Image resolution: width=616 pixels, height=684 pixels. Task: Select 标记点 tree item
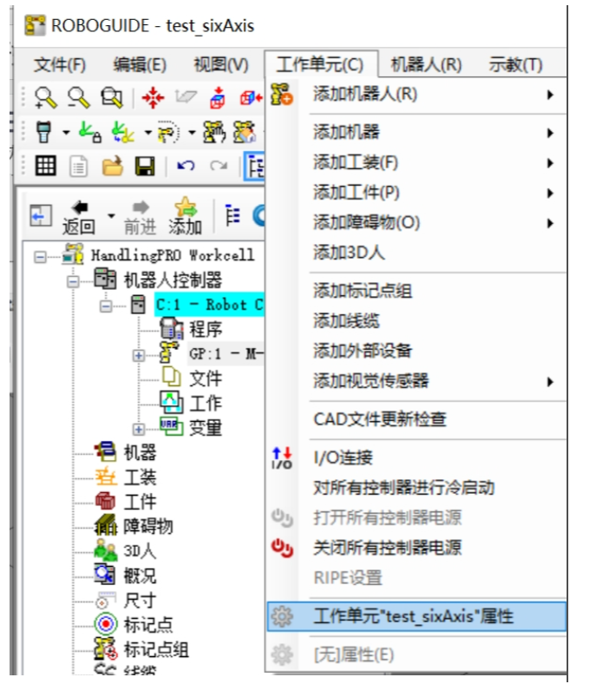(148, 625)
